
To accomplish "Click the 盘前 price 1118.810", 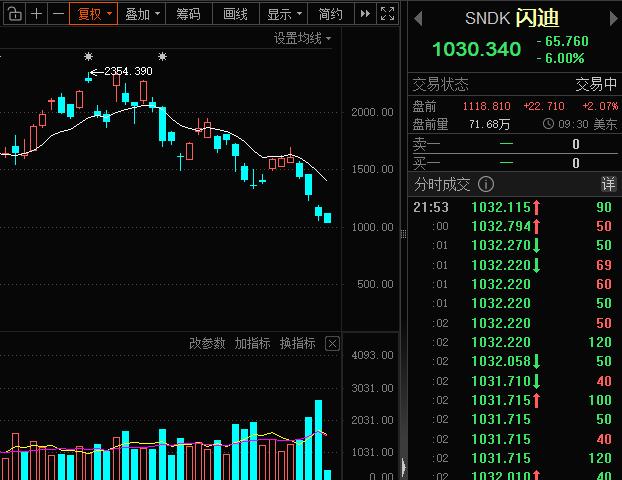I will pos(487,106).
